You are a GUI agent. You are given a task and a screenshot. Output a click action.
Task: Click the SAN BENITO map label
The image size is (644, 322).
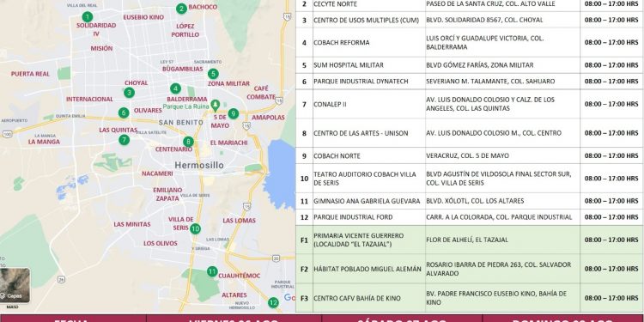[180, 123]
